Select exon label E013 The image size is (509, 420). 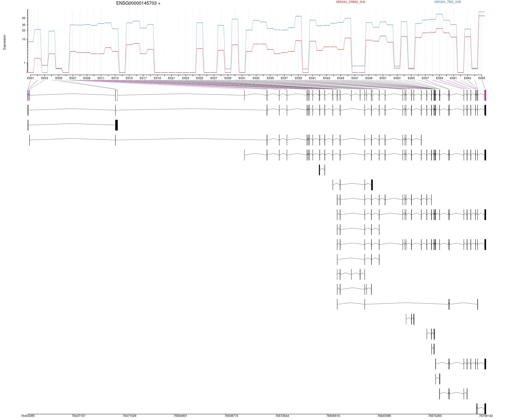click(115, 78)
